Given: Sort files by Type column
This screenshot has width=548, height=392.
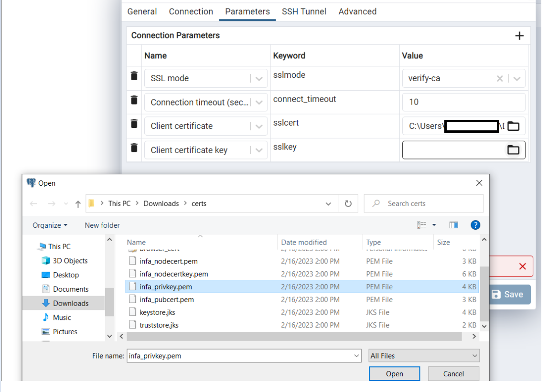Looking at the screenshot, I should click(374, 242).
